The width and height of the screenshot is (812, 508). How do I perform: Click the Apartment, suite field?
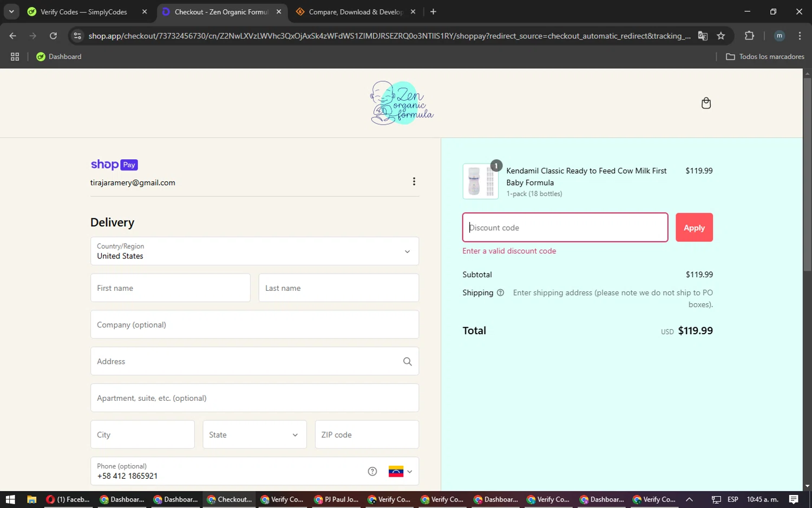254,398
